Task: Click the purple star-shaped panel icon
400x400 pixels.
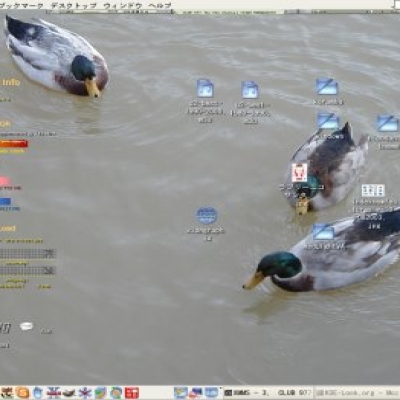Action: tap(85, 393)
